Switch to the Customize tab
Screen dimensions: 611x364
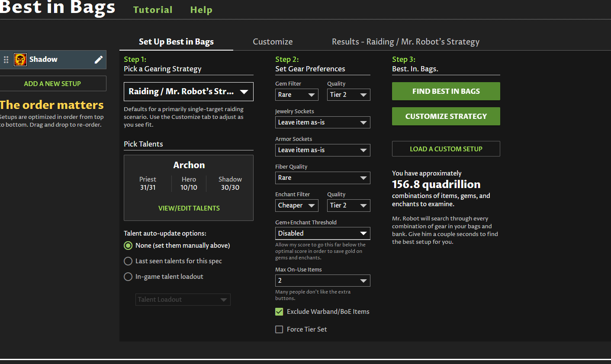coord(273,42)
